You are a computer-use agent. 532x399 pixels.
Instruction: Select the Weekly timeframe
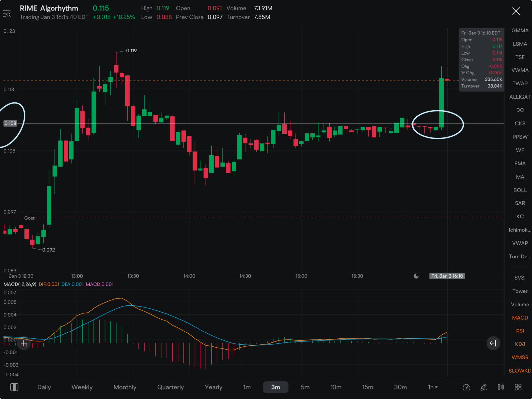pyautogui.click(x=82, y=387)
